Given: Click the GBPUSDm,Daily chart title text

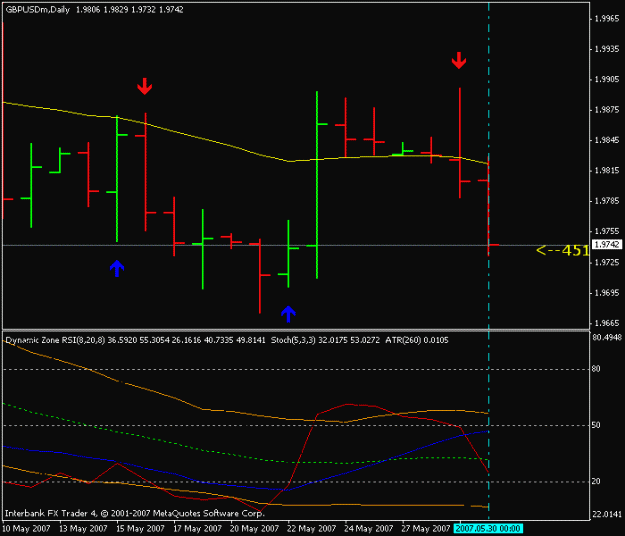Looking at the screenshot, I should [38, 10].
